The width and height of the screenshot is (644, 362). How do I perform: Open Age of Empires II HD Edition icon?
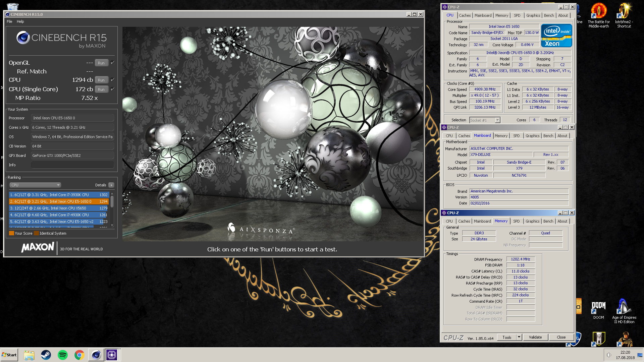(x=624, y=311)
